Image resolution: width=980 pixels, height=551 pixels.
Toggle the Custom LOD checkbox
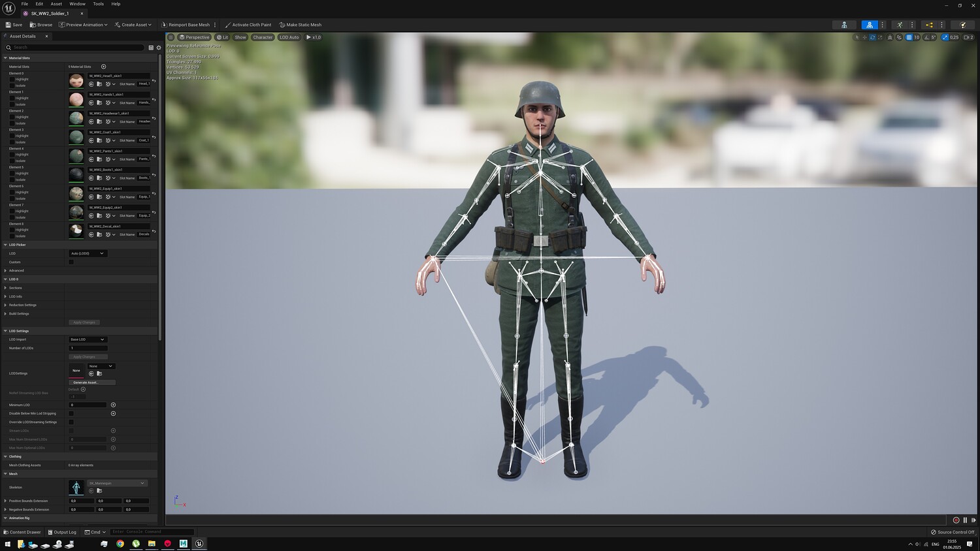pyautogui.click(x=71, y=262)
